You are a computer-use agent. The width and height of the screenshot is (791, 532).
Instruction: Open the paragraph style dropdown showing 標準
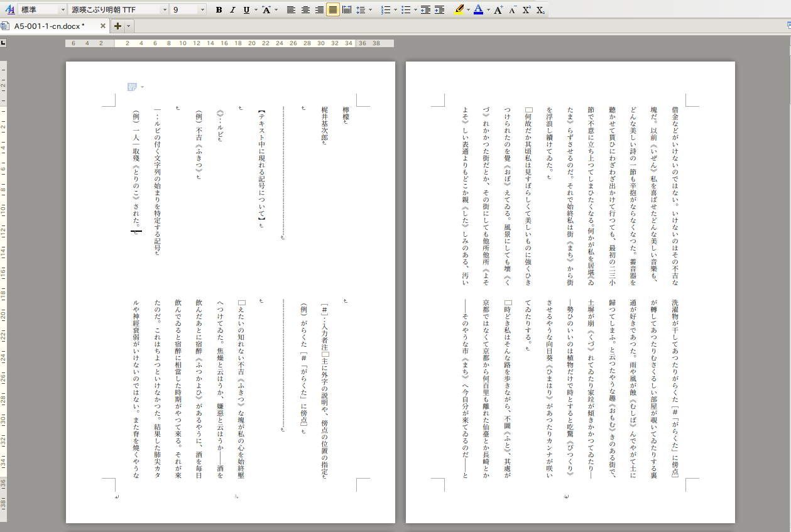(x=42, y=9)
